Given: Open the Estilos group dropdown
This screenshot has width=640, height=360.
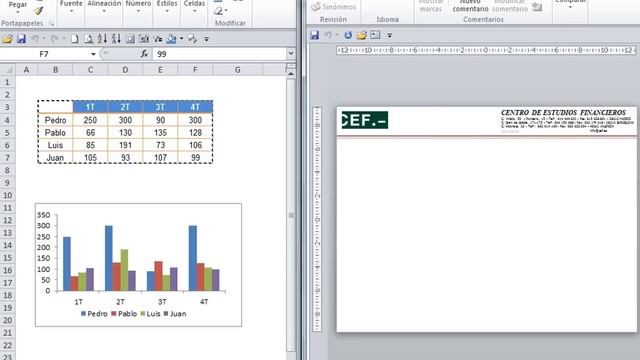Looking at the screenshot, I should (167, 11).
